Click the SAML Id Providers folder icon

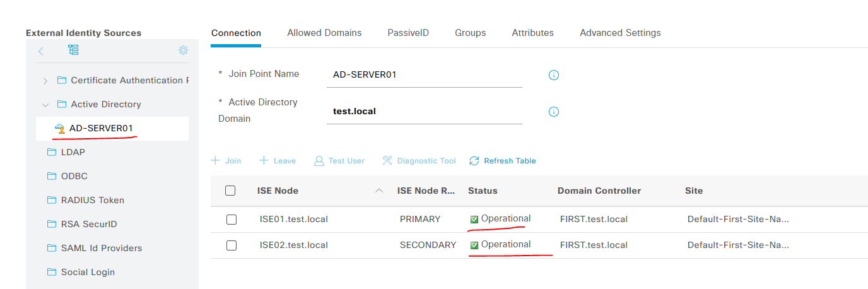[x=52, y=248]
